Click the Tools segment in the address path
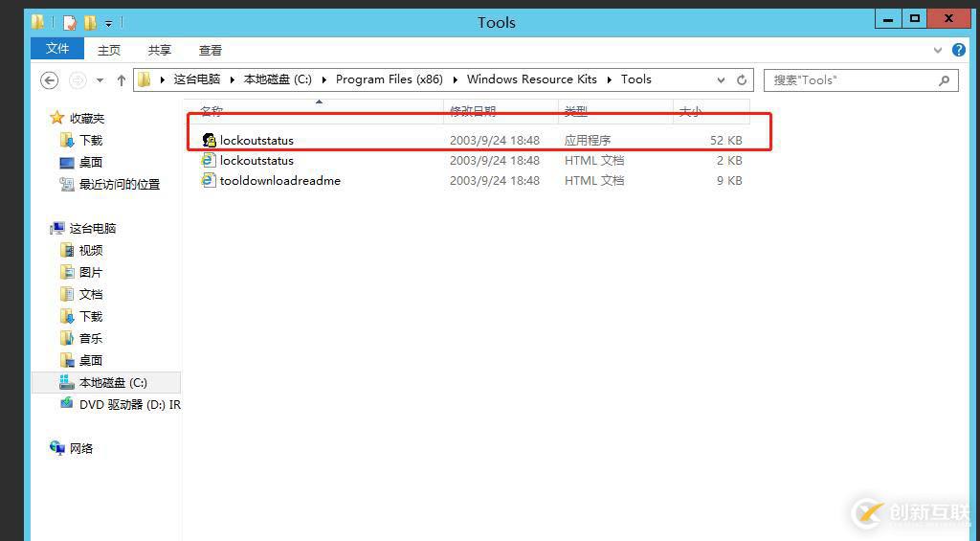The height and width of the screenshot is (541, 980). pyautogui.click(x=636, y=79)
